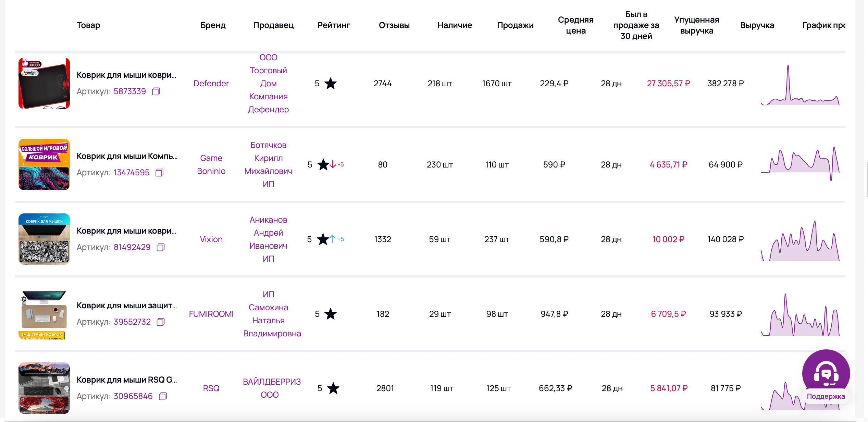Open article link 81492429
This screenshot has width=868, height=422.
tap(132, 247)
